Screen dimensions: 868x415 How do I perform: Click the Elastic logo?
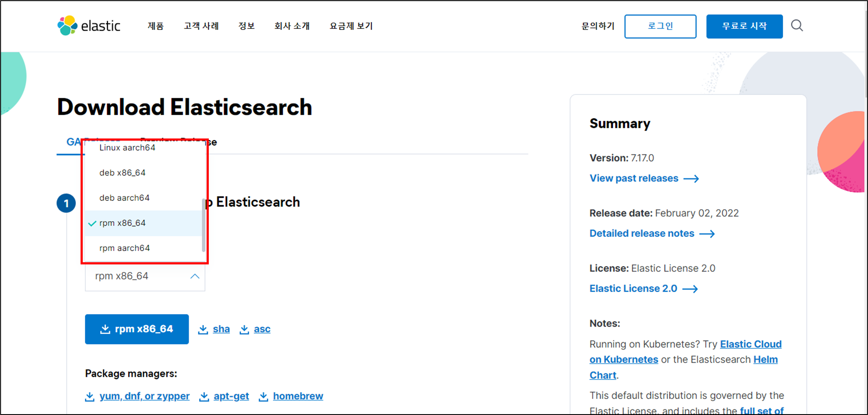pos(89,26)
